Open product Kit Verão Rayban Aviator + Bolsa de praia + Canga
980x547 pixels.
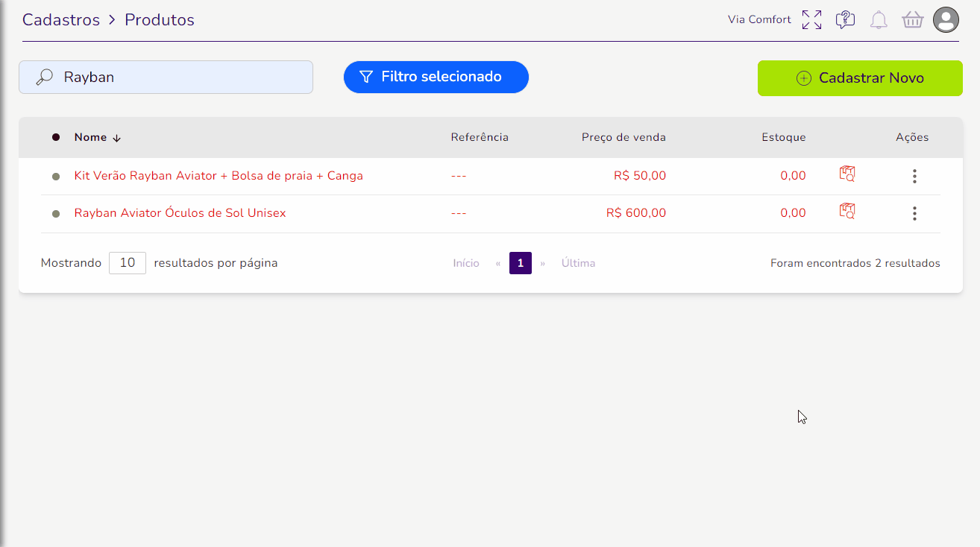pyautogui.click(x=219, y=176)
